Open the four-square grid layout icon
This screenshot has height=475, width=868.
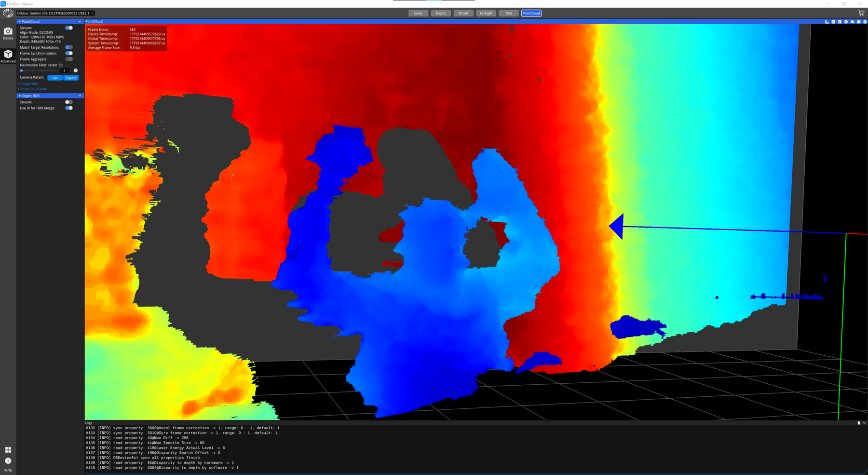pos(8,450)
